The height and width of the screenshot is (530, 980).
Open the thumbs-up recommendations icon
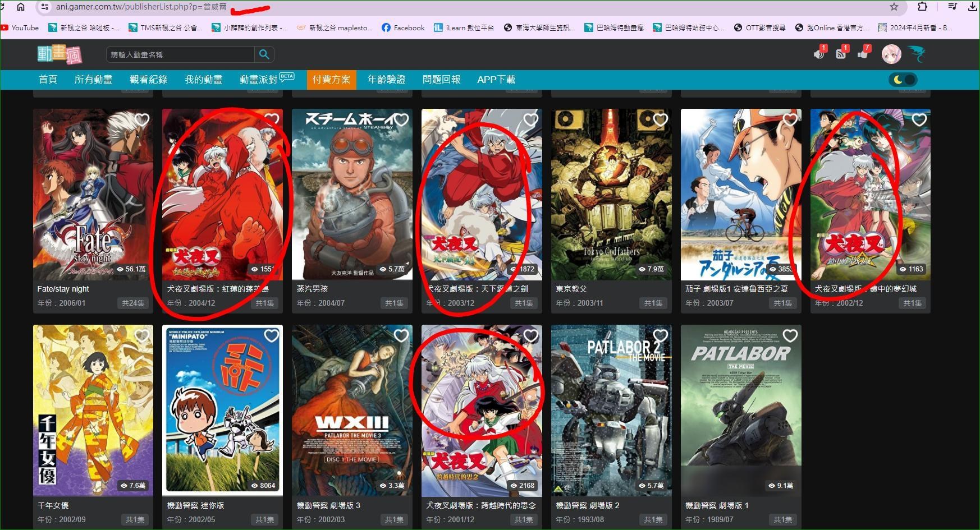[x=863, y=53]
